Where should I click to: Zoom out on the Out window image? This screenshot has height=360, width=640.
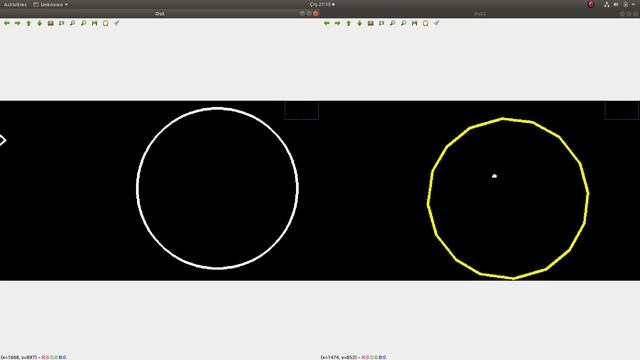[x=84, y=23]
